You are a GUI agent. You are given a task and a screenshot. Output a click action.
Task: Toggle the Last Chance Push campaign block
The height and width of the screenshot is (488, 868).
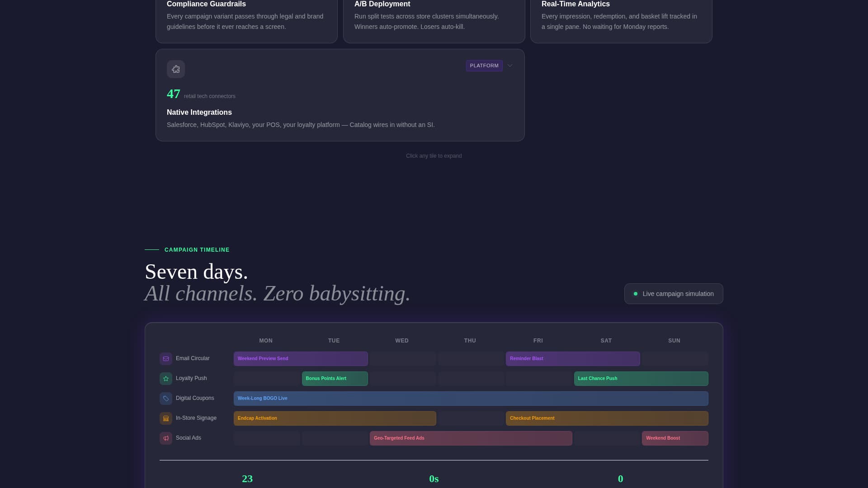[x=641, y=379]
